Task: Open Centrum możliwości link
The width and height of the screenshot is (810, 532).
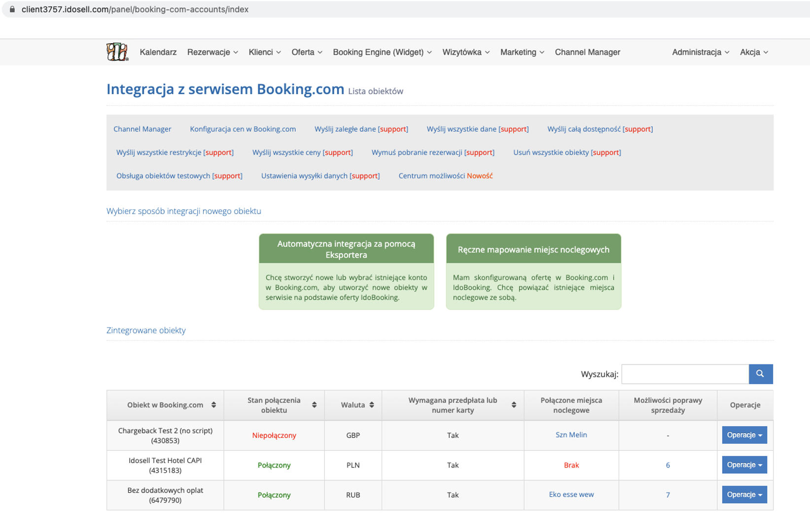Action: [446, 176]
